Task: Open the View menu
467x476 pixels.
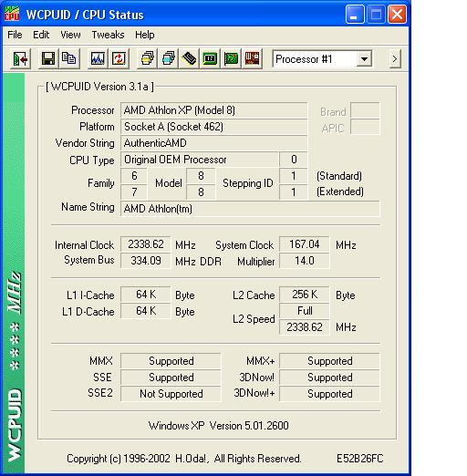Action: [70, 35]
